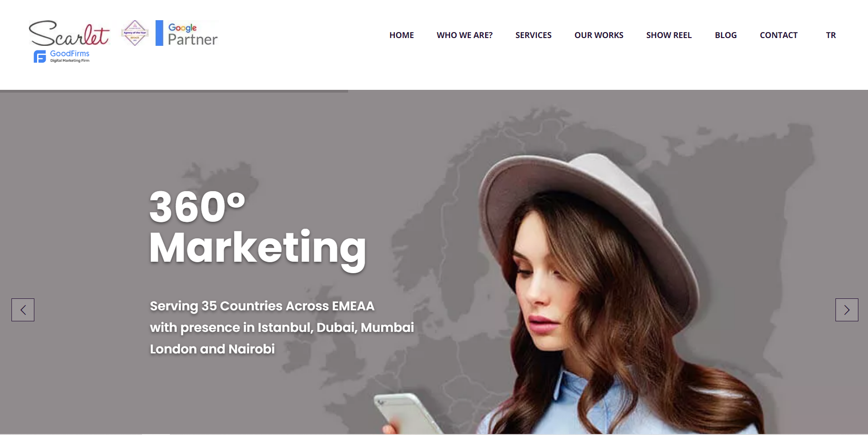Go to previous slide with left arrow
Screen dimensions: 868x435
click(x=23, y=310)
